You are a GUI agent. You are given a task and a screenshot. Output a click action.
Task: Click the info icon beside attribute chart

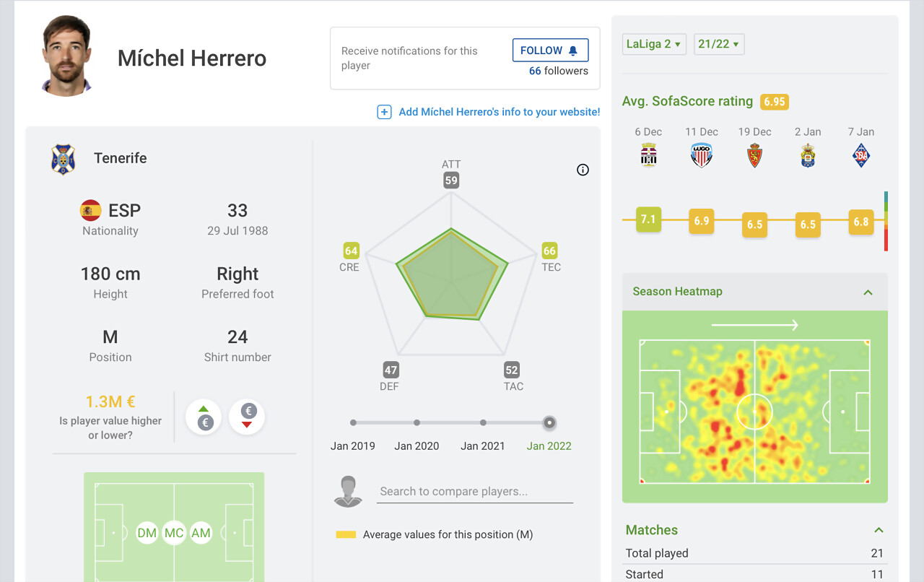point(583,170)
